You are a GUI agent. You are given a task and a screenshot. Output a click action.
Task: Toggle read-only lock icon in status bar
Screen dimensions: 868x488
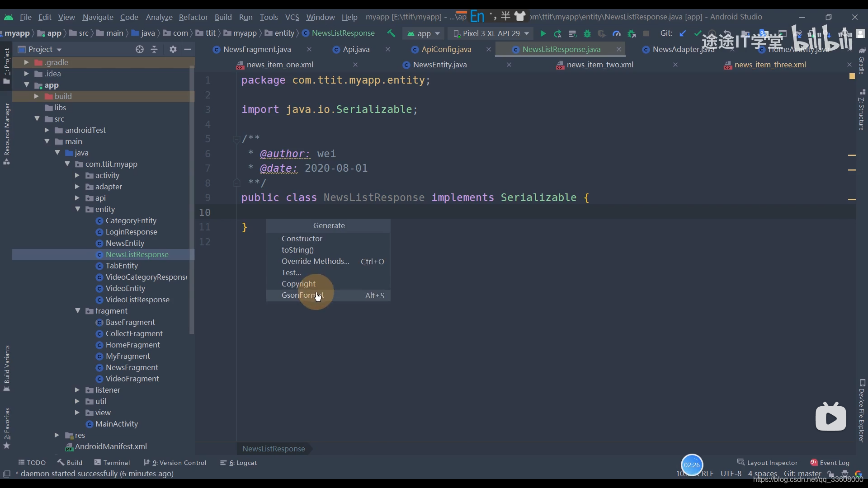pos(831,474)
